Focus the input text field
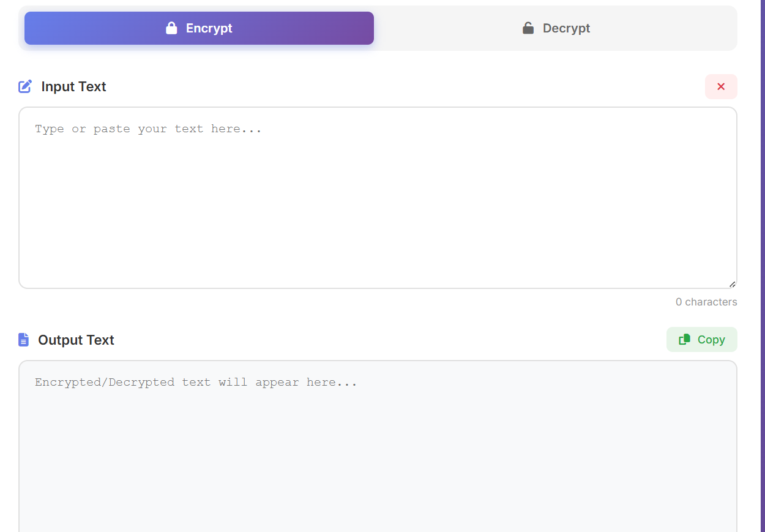The width and height of the screenshot is (765, 532). click(378, 196)
